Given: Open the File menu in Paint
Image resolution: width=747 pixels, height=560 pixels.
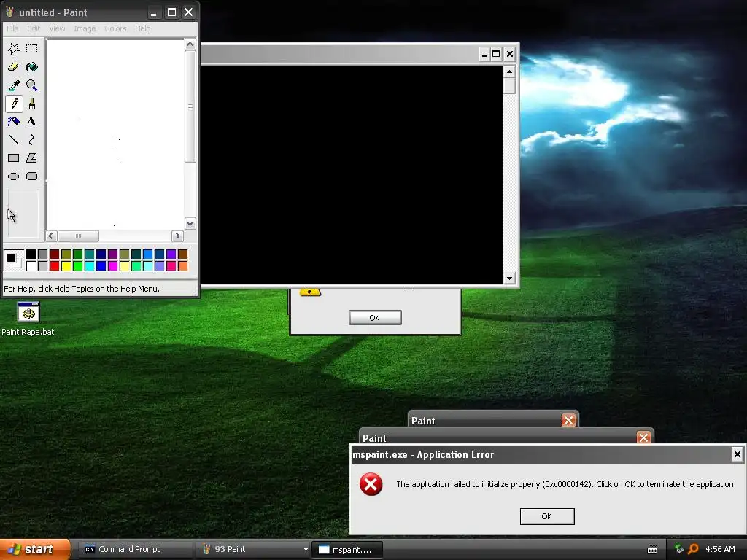Looking at the screenshot, I should [x=12, y=28].
